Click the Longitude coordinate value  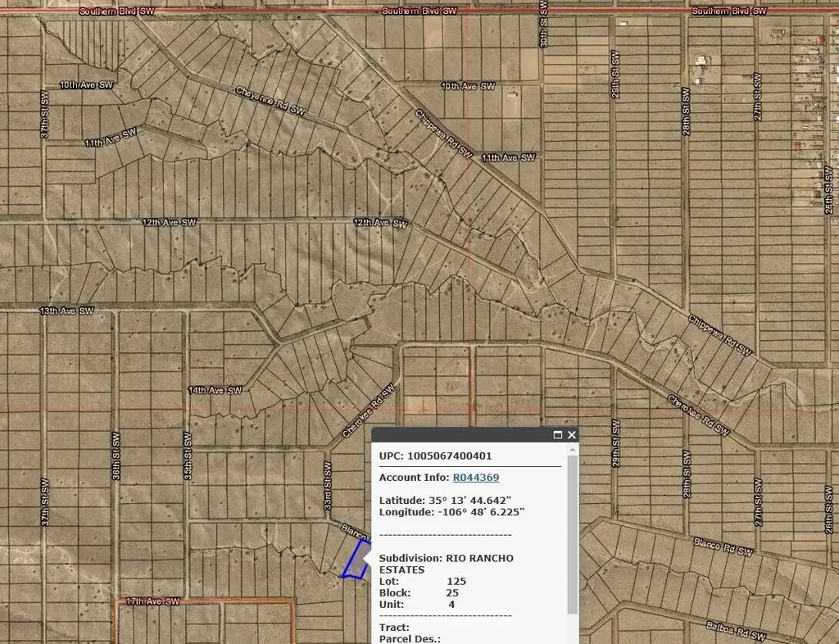(x=479, y=512)
